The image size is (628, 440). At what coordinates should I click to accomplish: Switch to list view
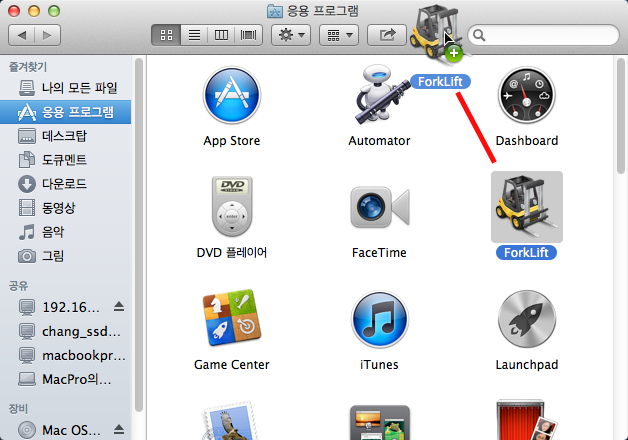tap(194, 35)
